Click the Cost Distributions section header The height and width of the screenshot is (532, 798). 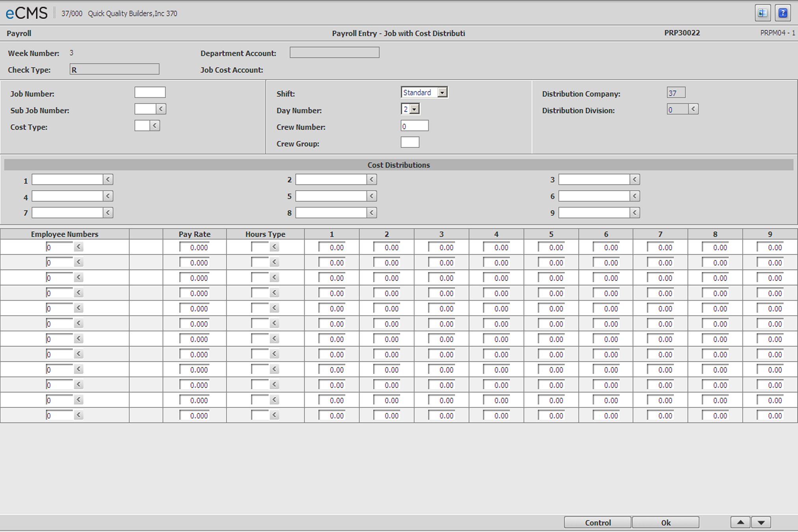point(399,165)
